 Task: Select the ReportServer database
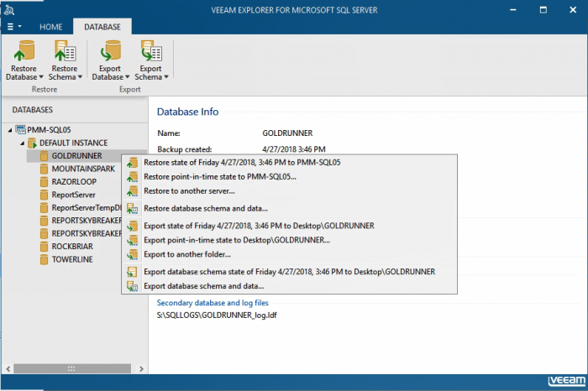coord(74,195)
